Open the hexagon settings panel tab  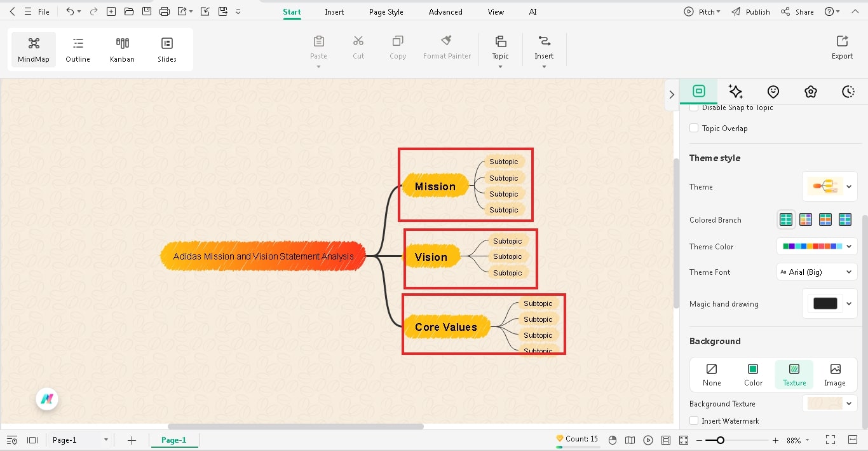(810, 92)
